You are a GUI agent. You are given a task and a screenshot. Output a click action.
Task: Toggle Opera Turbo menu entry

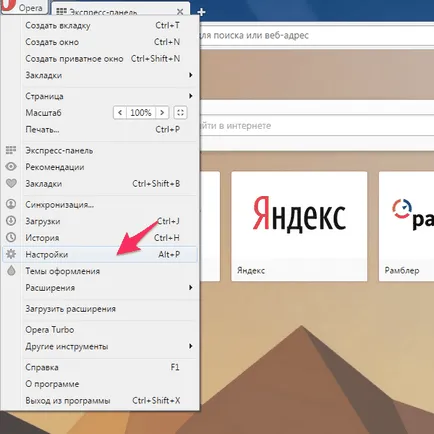[x=100, y=330]
